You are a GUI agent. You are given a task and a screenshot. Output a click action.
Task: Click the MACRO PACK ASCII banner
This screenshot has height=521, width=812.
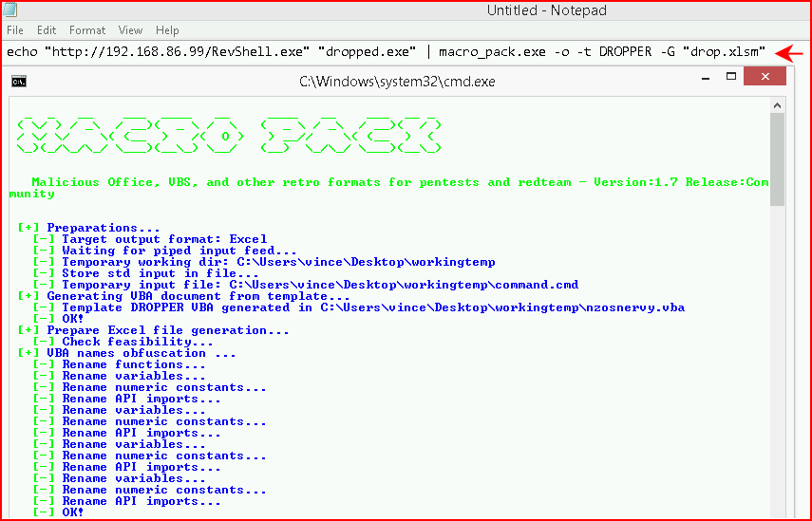click(x=230, y=136)
